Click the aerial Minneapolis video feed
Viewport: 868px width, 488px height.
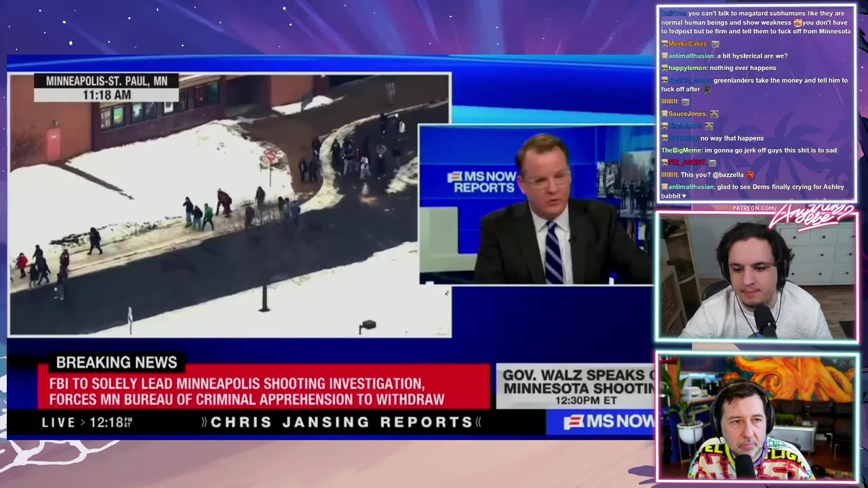pyautogui.click(x=229, y=205)
